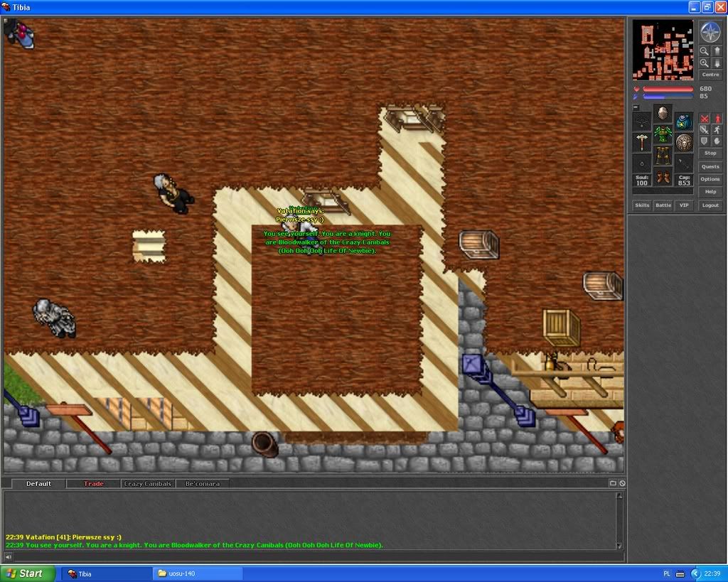Screen dimensions: 728x582
Task: Click the wooden chest right of the room
Action: [x=479, y=244]
